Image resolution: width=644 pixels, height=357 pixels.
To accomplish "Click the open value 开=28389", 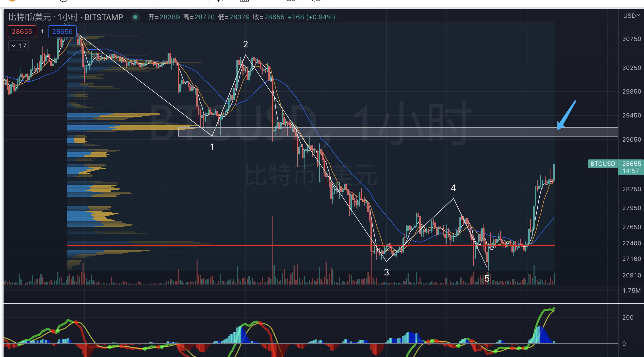I will point(164,17).
